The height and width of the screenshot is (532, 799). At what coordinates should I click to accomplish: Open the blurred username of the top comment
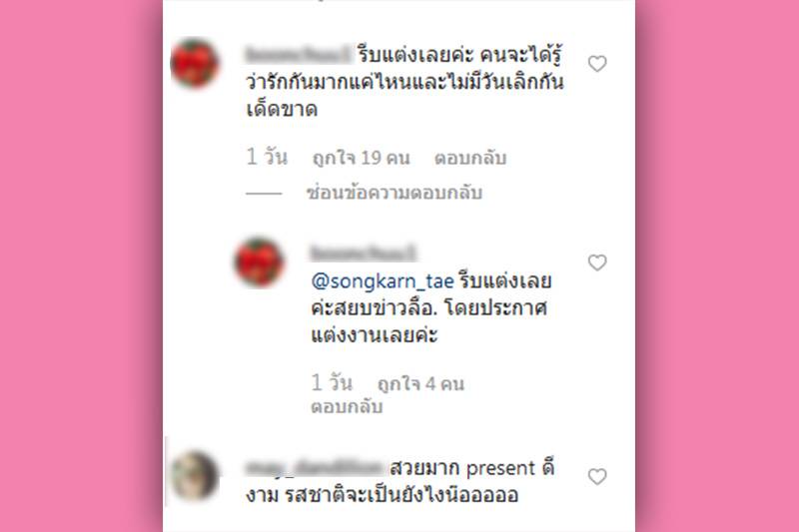point(299,54)
